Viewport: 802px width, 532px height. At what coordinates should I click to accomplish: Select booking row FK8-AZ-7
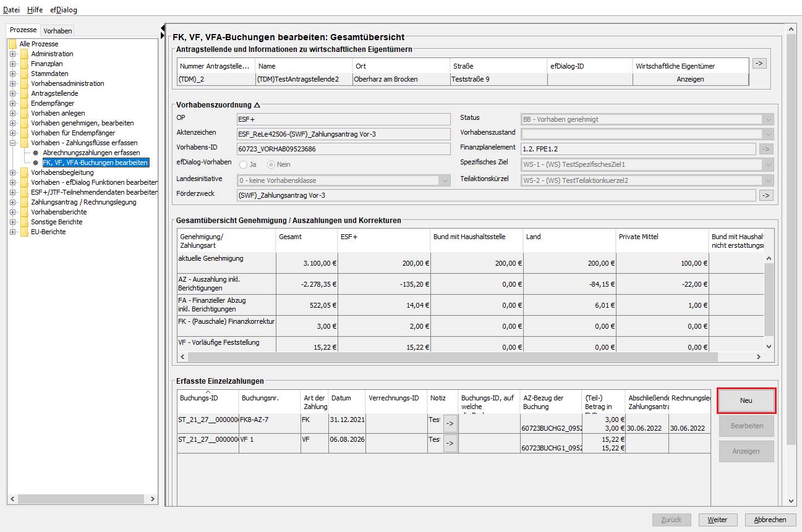point(443,423)
